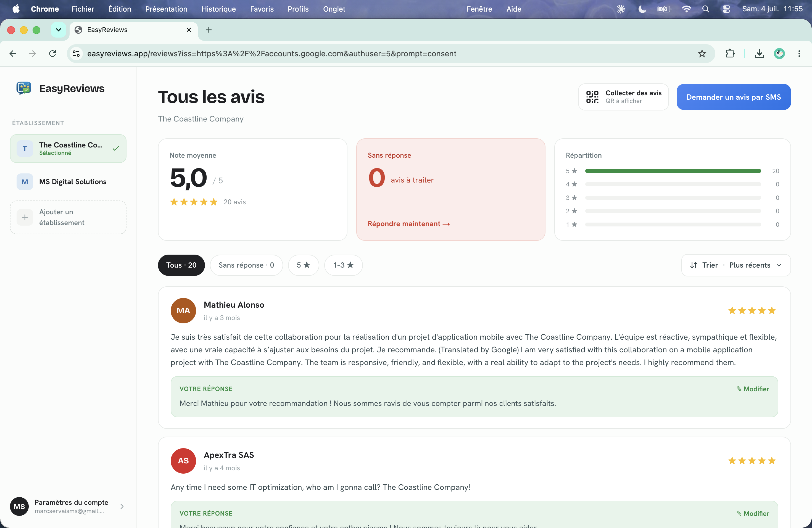Open the Apple menu
The width and height of the screenshot is (812, 528).
tap(16, 9)
